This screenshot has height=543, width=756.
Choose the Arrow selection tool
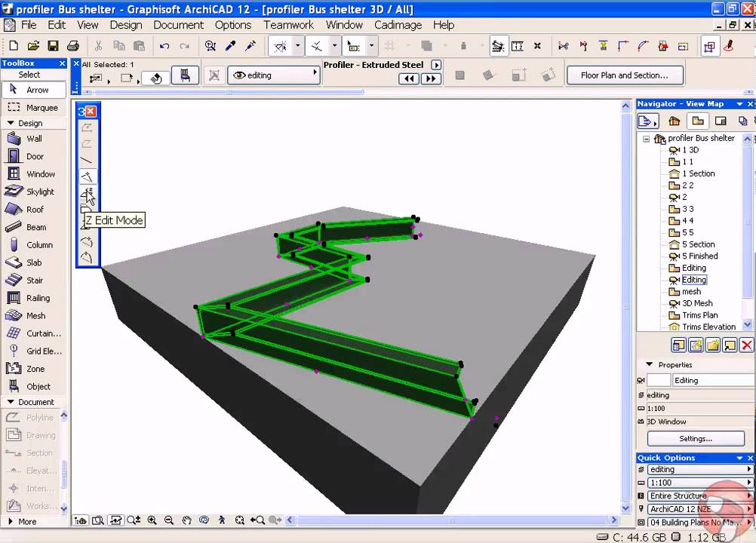point(34,90)
